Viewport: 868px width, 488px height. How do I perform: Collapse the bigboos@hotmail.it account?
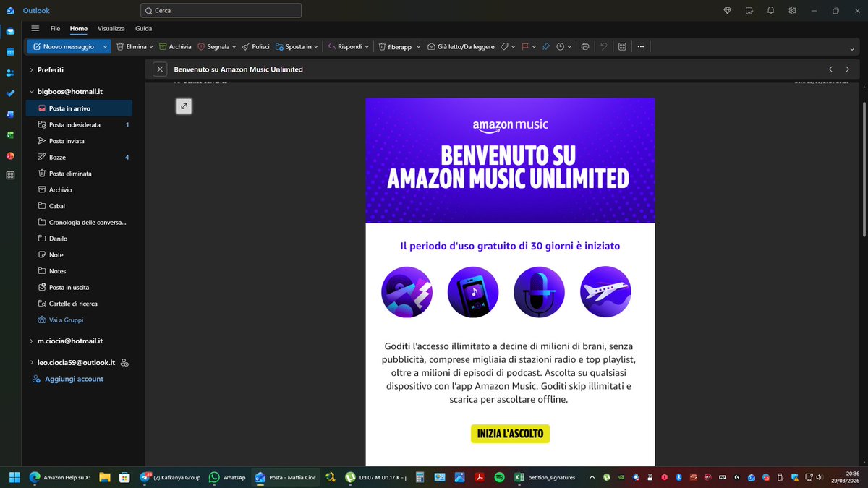click(x=31, y=92)
